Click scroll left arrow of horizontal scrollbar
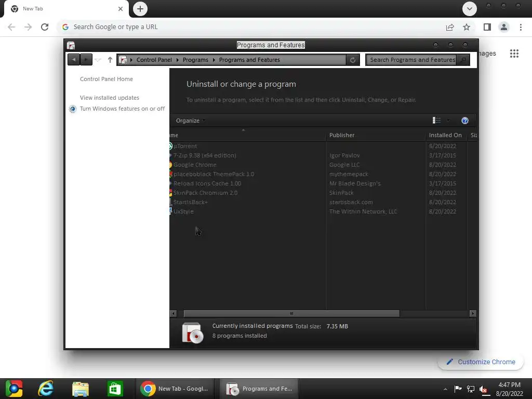This screenshot has height=399, width=532. click(174, 313)
